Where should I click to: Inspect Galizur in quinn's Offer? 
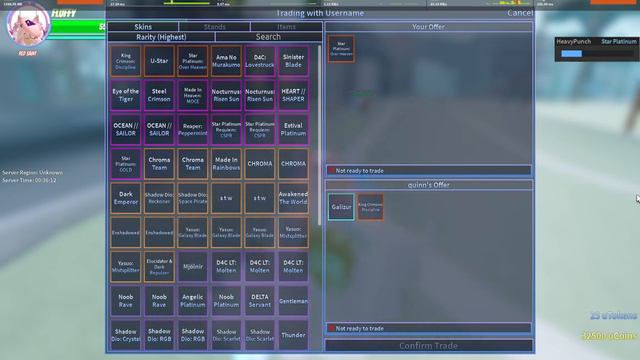341,207
